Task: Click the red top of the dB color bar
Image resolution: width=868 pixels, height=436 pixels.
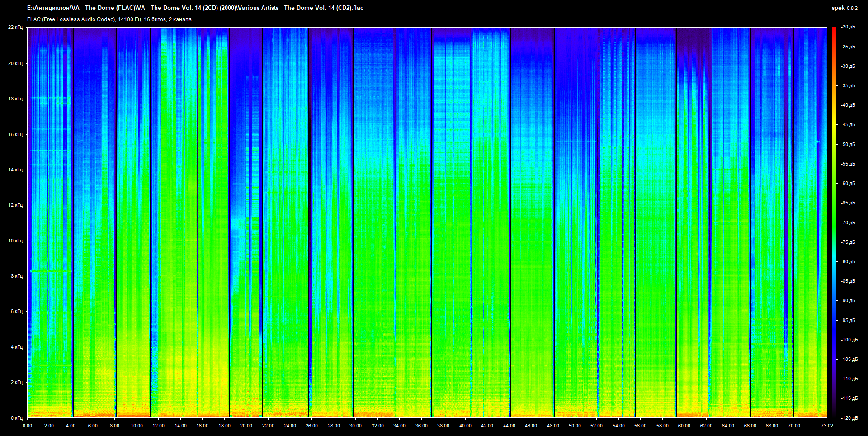Action: (834, 30)
